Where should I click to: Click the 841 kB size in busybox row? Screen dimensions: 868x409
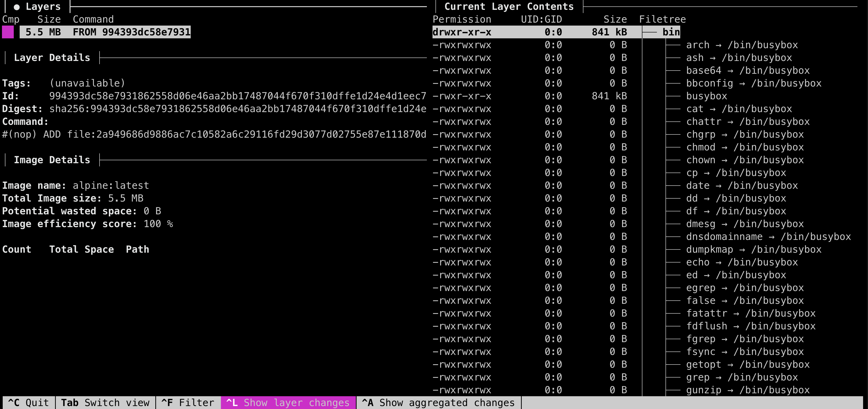pyautogui.click(x=609, y=96)
